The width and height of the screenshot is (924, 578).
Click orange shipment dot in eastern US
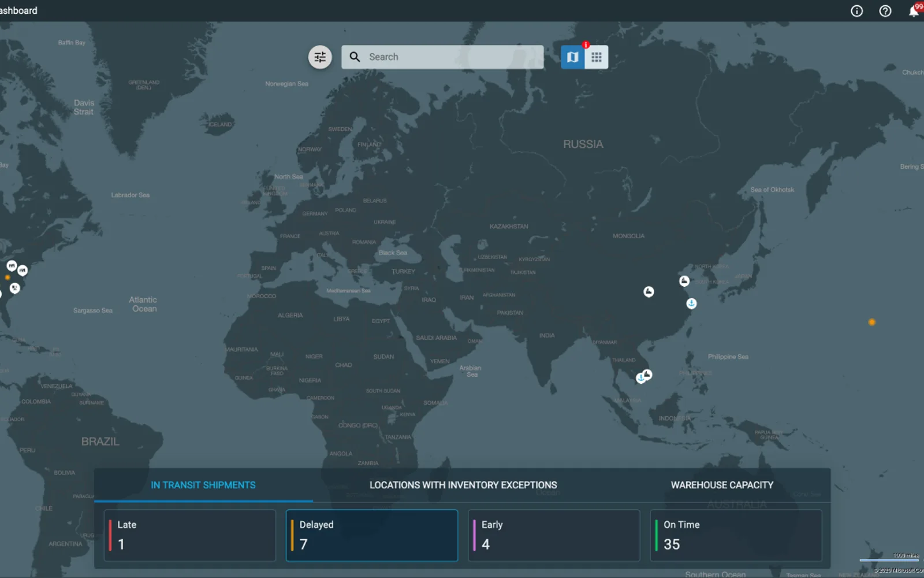point(8,277)
